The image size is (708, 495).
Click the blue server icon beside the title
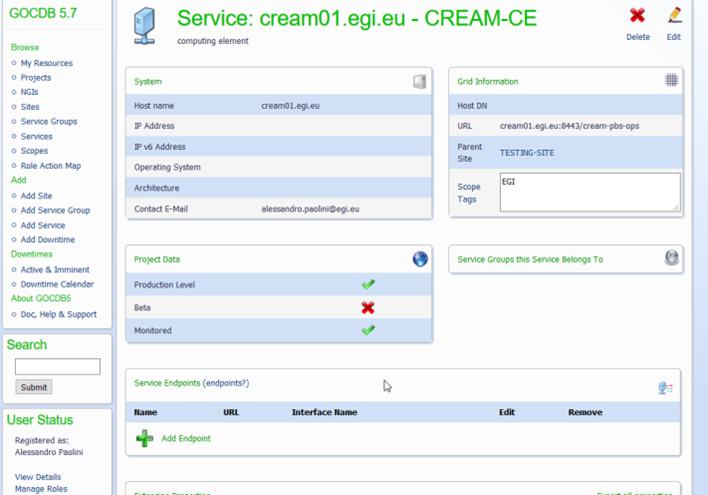point(144,27)
